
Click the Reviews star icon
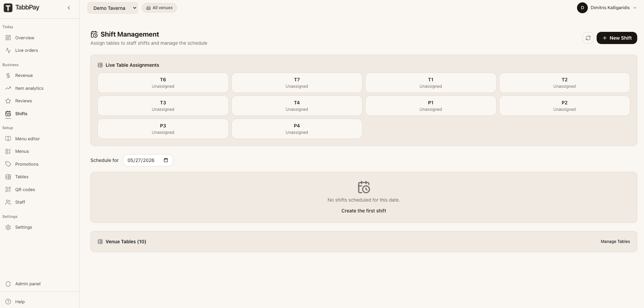coord(8,101)
